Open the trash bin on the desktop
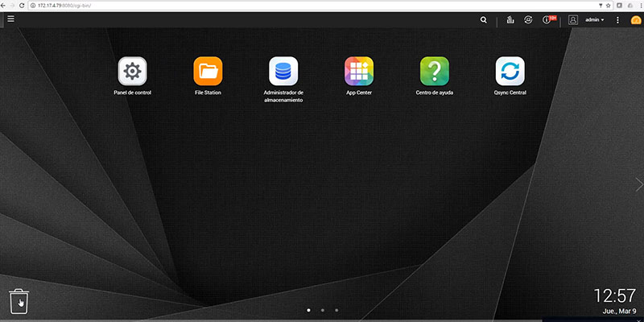This screenshot has height=322, width=644. (x=19, y=301)
